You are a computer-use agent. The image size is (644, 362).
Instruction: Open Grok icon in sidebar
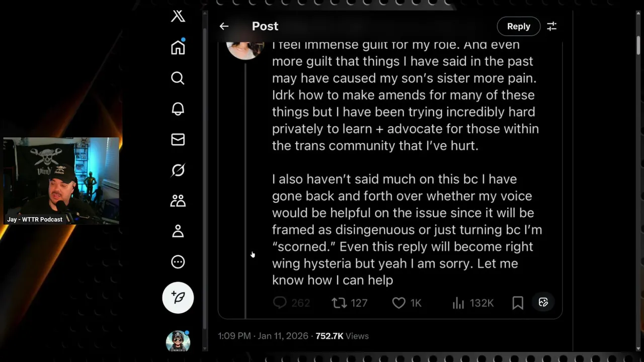click(178, 170)
